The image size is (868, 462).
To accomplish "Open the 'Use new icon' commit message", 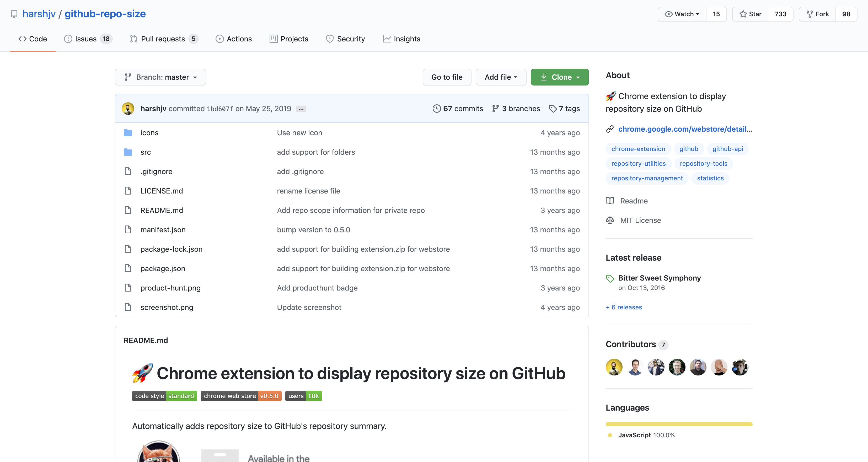I will pyautogui.click(x=299, y=133).
